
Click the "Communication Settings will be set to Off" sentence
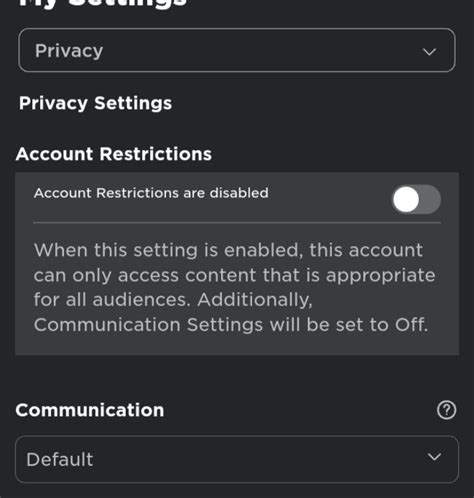pyautogui.click(x=231, y=325)
